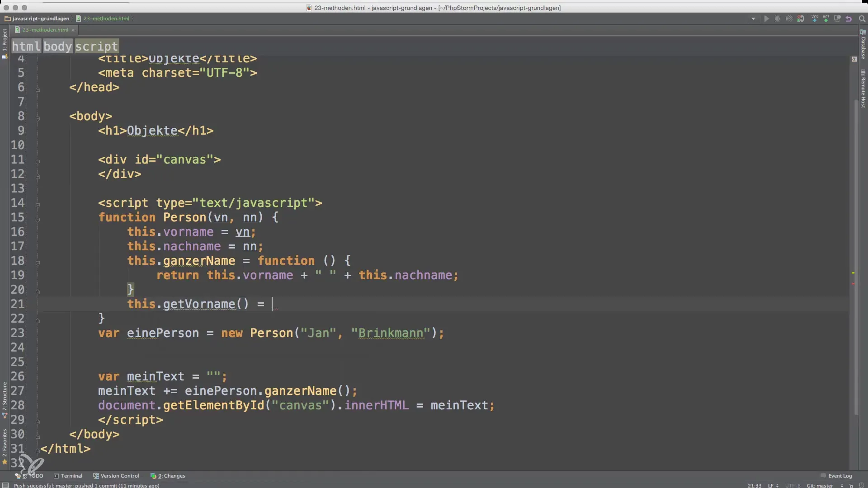
Task: Collapse ganzerName function fold on line 18
Action: 38,263
